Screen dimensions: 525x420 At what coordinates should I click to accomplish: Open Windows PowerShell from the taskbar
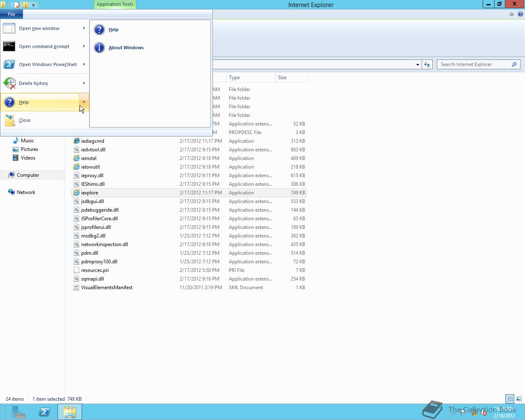coord(44,412)
